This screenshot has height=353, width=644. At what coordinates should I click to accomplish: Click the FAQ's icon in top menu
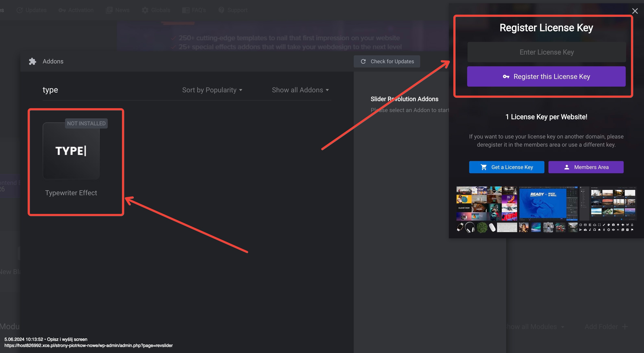pos(186,10)
